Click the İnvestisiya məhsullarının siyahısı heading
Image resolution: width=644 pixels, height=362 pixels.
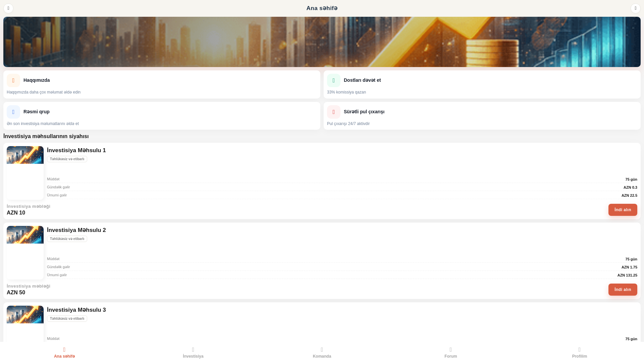click(x=46, y=136)
